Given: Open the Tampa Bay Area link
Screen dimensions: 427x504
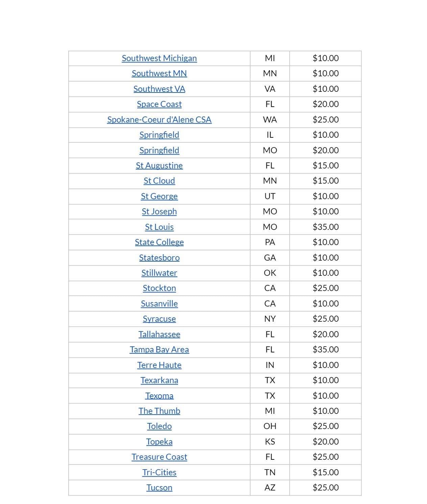Looking at the screenshot, I should point(159,350).
